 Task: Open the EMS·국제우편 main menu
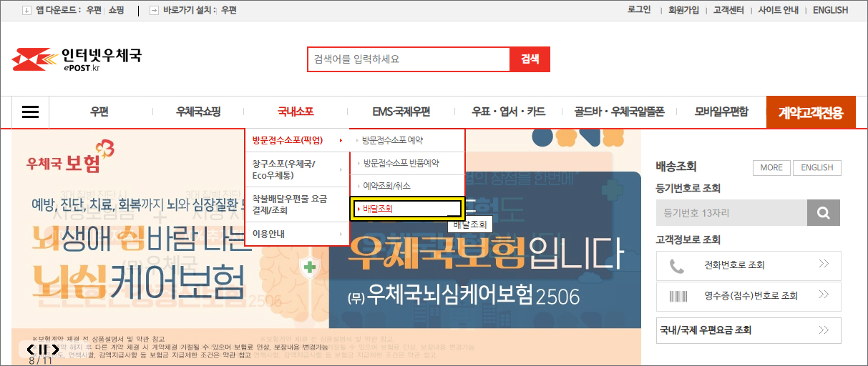[401, 112]
